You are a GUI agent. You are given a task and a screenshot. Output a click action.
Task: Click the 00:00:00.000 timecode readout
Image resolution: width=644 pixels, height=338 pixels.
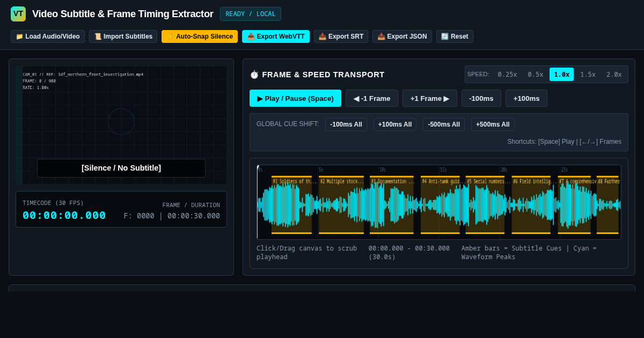(x=64, y=215)
